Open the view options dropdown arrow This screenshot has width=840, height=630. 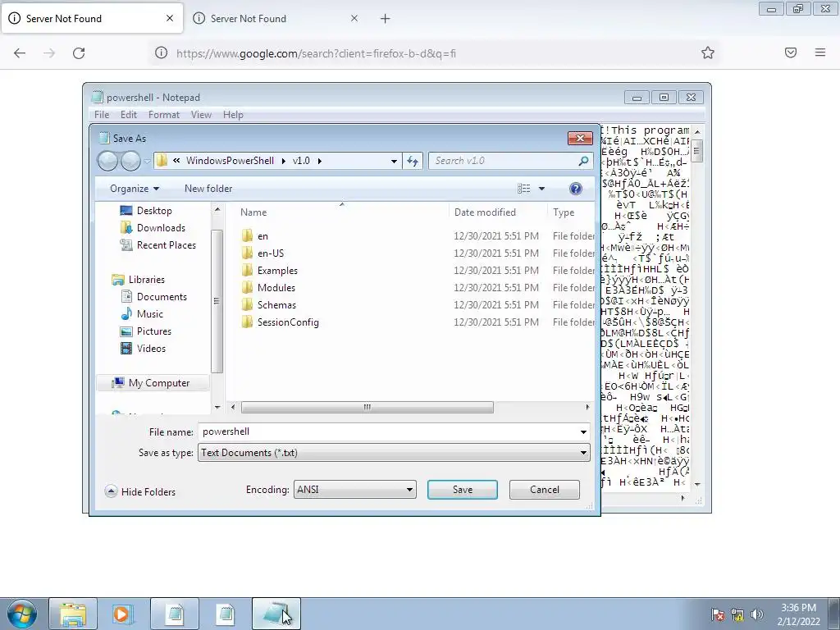click(x=541, y=189)
